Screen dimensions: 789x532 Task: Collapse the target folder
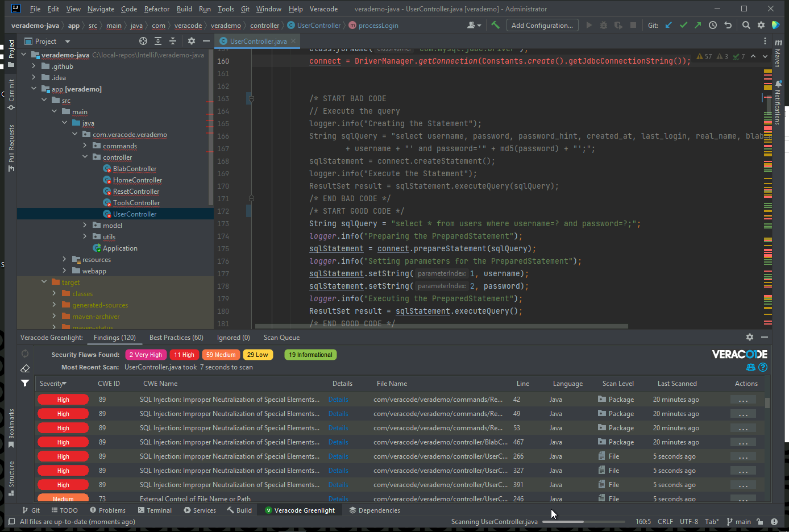click(44, 282)
